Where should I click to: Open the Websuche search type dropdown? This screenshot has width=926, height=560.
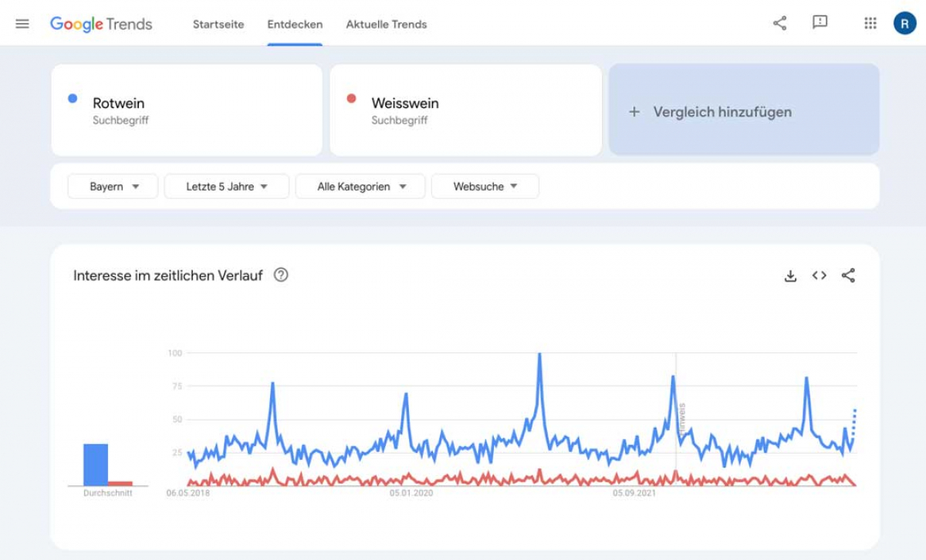[x=485, y=186]
